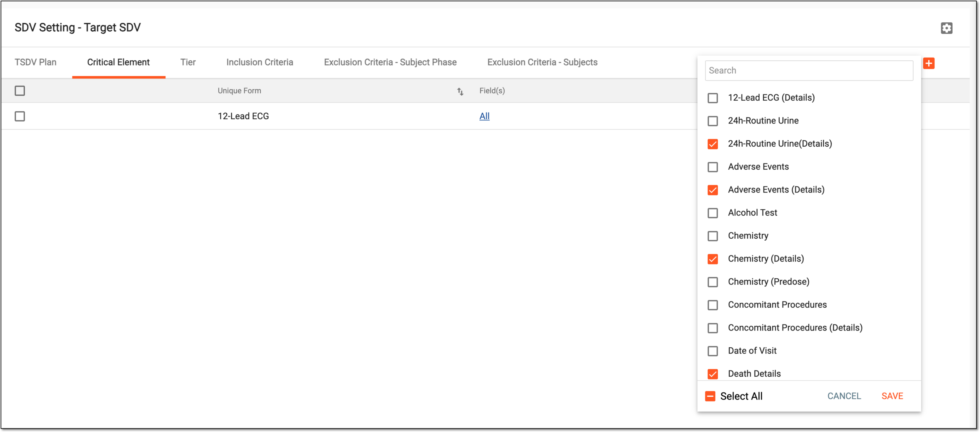Viewport: 980px width, 432px height.
Task: Uncheck Death Details option
Action: point(713,374)
